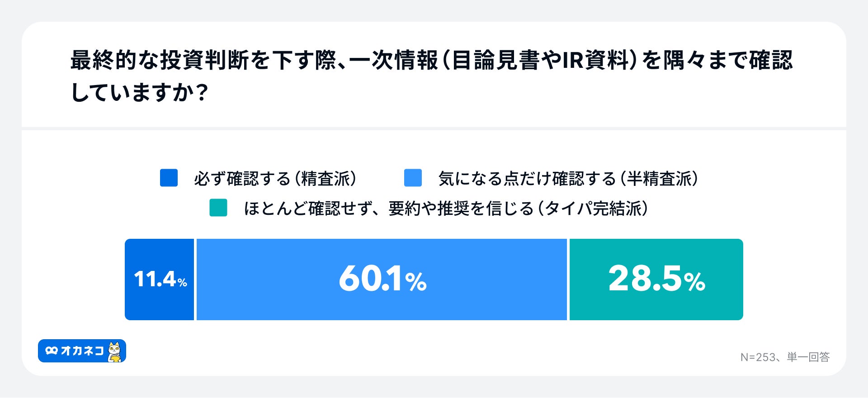Viewport: 868px width, 398px height.
Task: Select the light blue 半精査派 legend swatch
Action: pyautogui.click(x=413, y=178)
